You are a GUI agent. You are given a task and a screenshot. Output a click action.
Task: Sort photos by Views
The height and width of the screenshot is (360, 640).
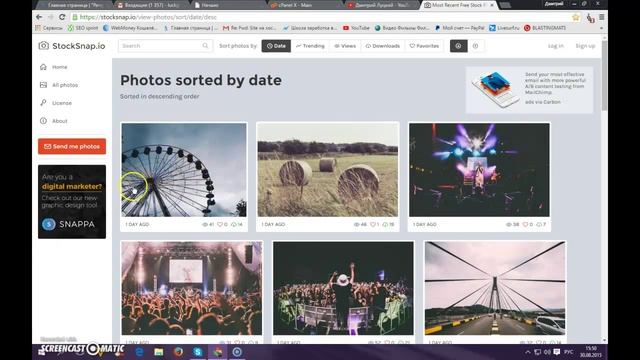pos(345,46)
